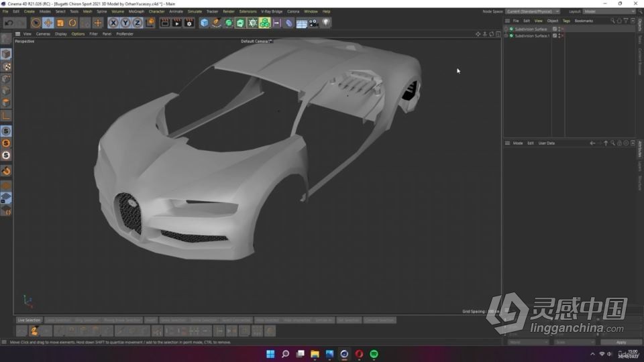Toggle third white S icon
Screen dimensions: 644x362
(x=6, y=155)
